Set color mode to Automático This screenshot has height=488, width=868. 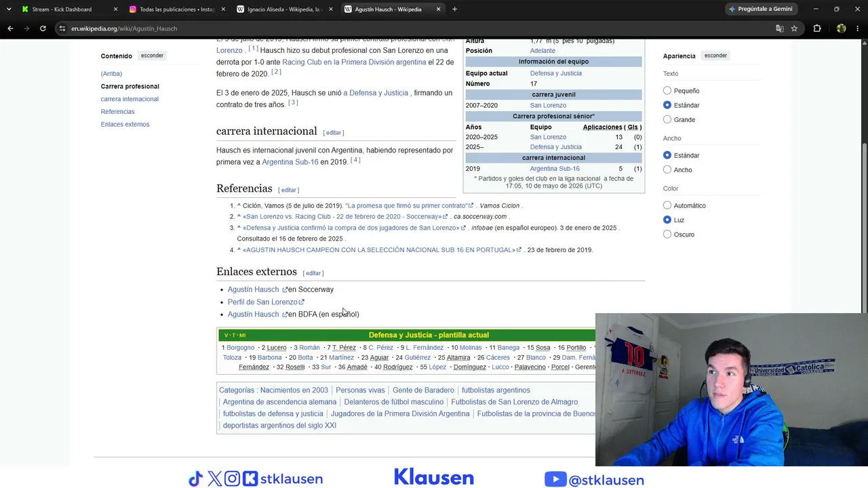tap(667, 205)
